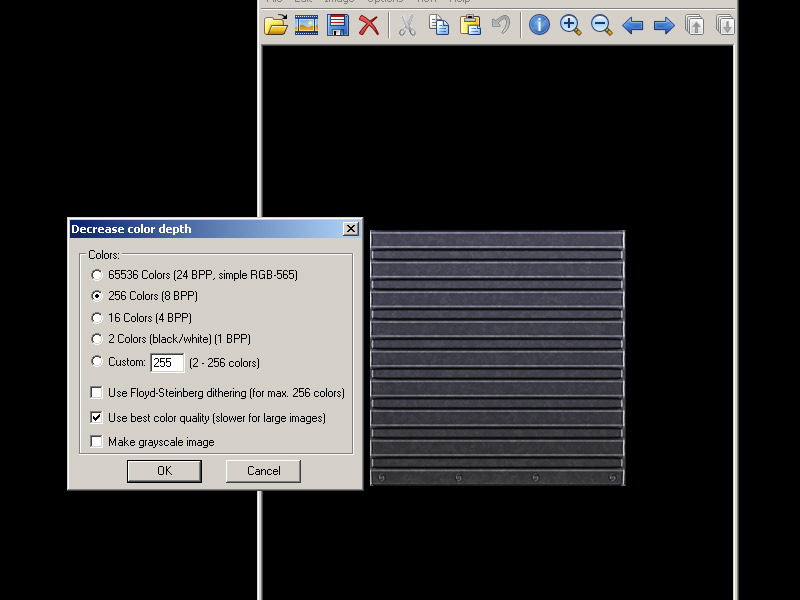Screen dimensions: 800x600
Task: Zoom in with the plus magnifier icon
Action: [x=570, y=25]
